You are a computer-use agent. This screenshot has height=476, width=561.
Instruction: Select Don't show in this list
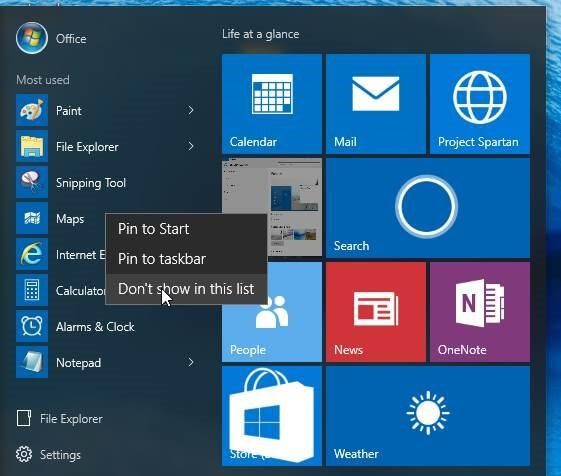(186, 289)
